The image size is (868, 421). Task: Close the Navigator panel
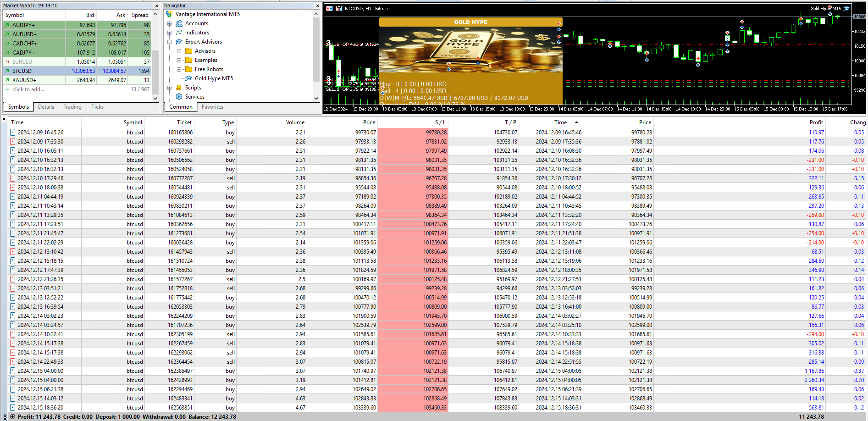[317, 6]
